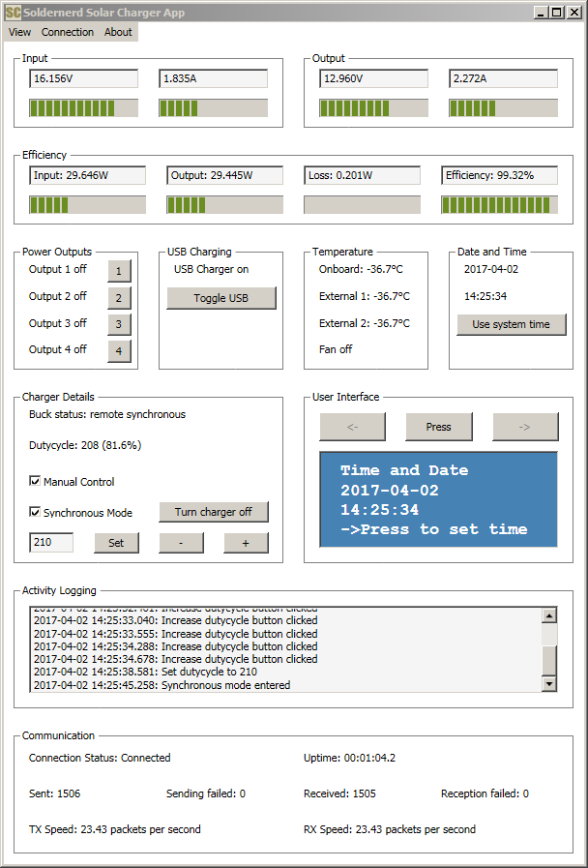588x868 pixels.
Task: Click Set to apply dutycycle
Action: point(116,543)
